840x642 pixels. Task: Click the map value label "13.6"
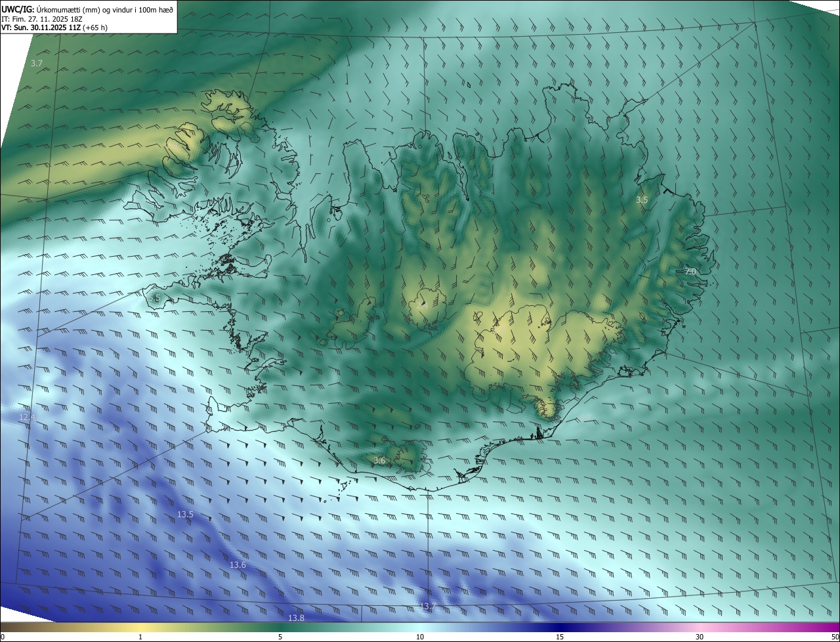pos(238,565)
